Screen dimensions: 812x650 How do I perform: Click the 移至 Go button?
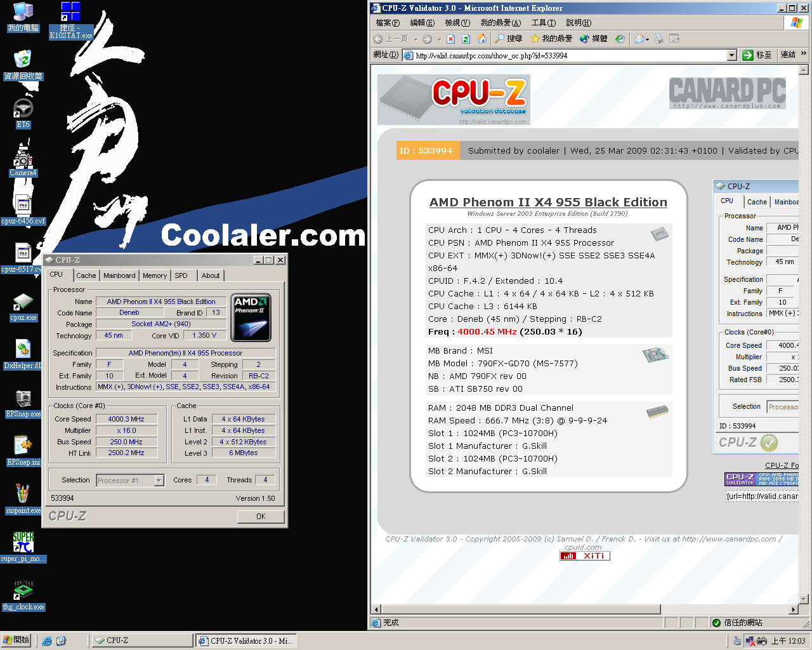(x=757, y=55)
